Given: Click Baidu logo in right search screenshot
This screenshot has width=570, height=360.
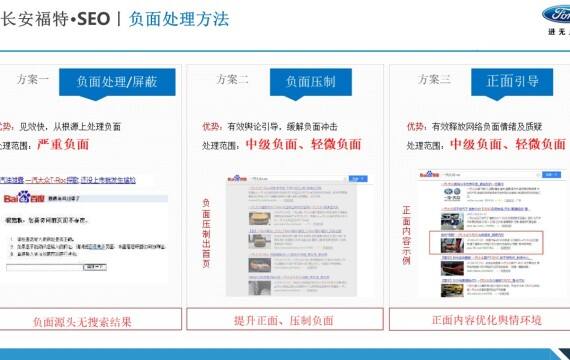Looking at the screenshot, I should pos(429,175).
